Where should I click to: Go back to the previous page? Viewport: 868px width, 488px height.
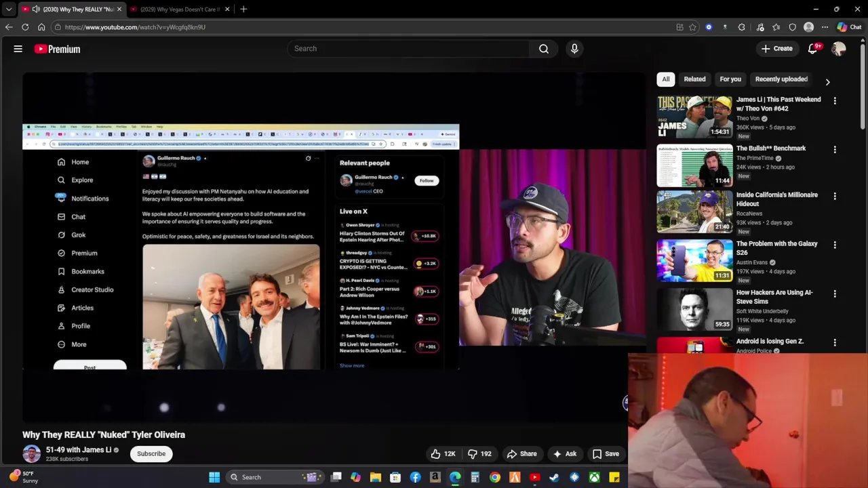point(9,27)
